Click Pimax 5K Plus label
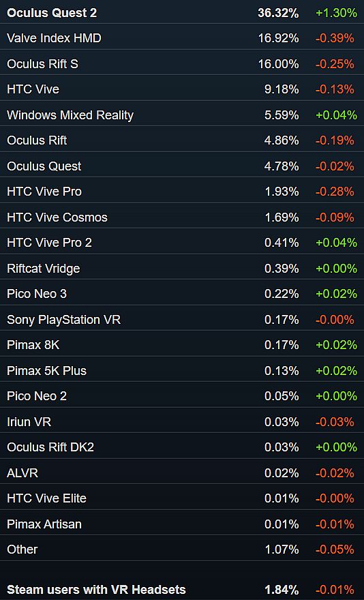The height and width of the screenshot is (600, 364). [47, 371]
